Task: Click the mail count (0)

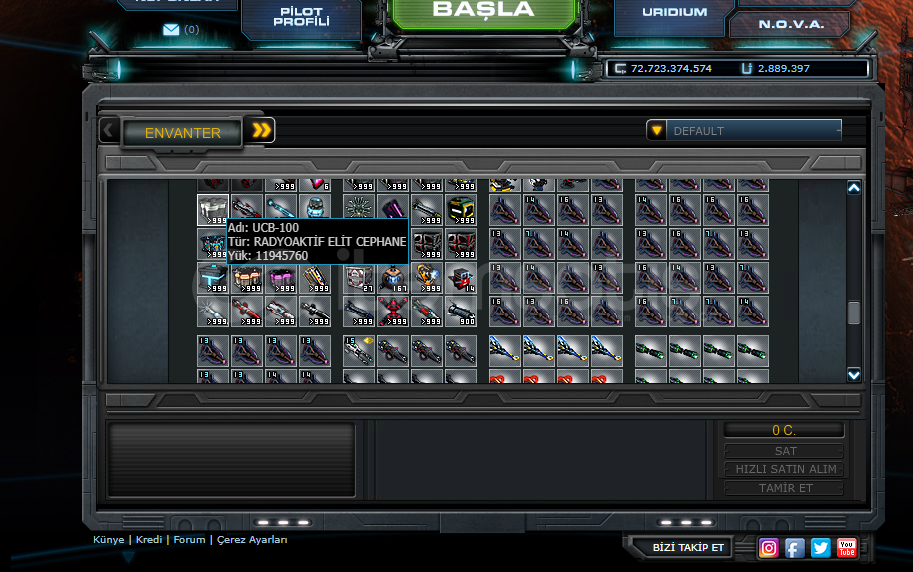Action: 192,30
